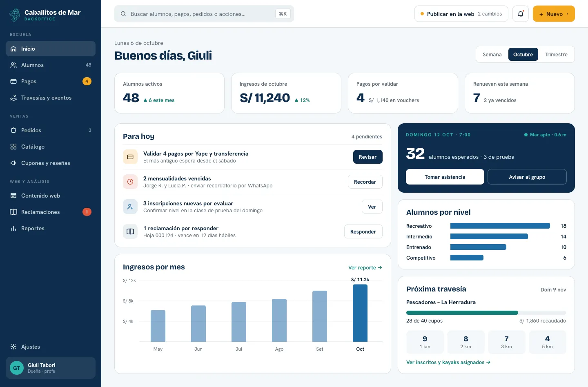Click the search magnifier icon
This screenshot has width=588, height=387.
click(x=123, y=14)
